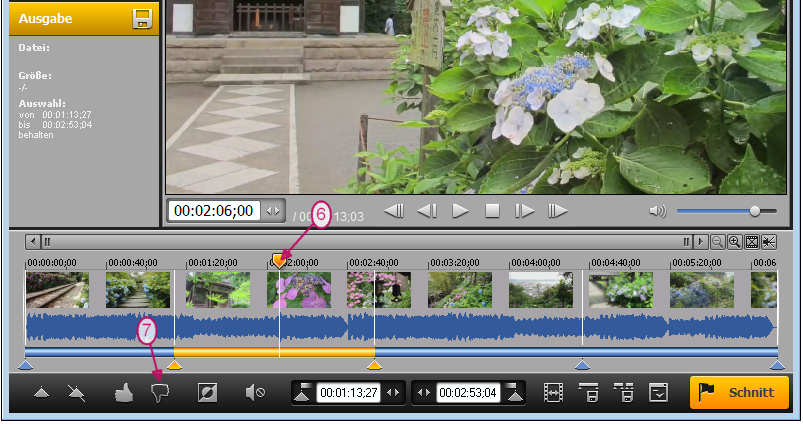Viewport: 803px width, 425px height.
Task: Select the blue marker at timeline start
Action: point(25,365)
